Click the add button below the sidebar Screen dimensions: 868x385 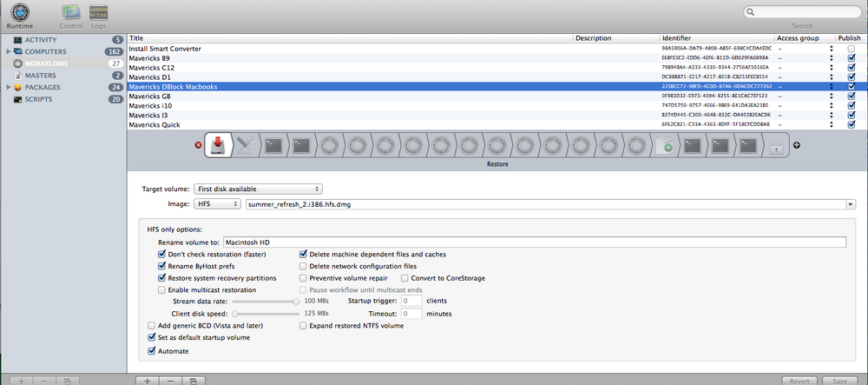pos(22,382)
